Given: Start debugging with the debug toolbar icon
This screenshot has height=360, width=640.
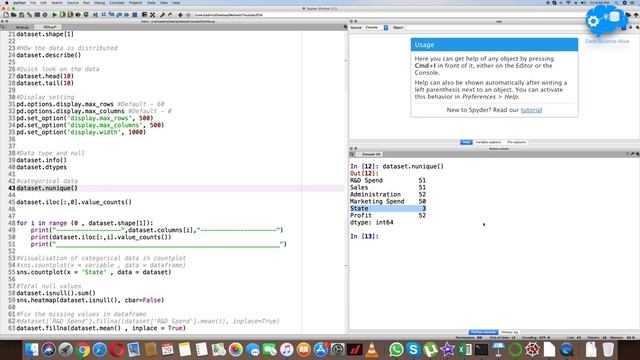Looking at the screenshot, I should click(95, 15).
